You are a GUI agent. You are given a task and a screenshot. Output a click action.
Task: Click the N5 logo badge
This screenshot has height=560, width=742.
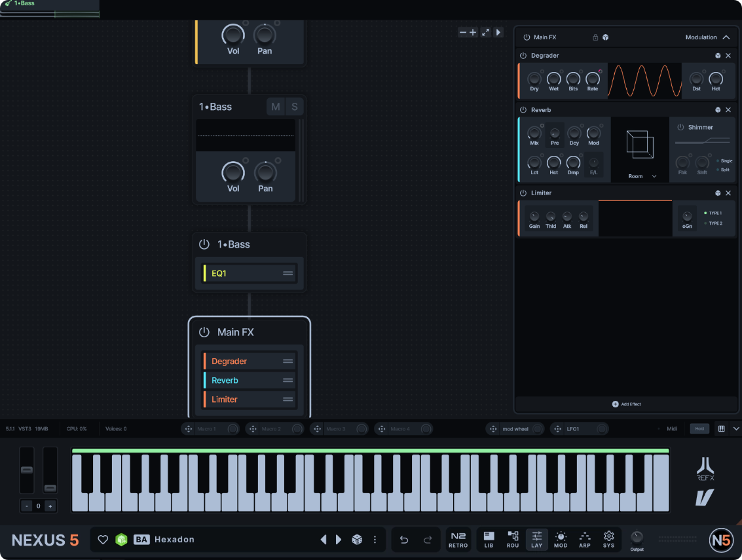click(721, 540)
